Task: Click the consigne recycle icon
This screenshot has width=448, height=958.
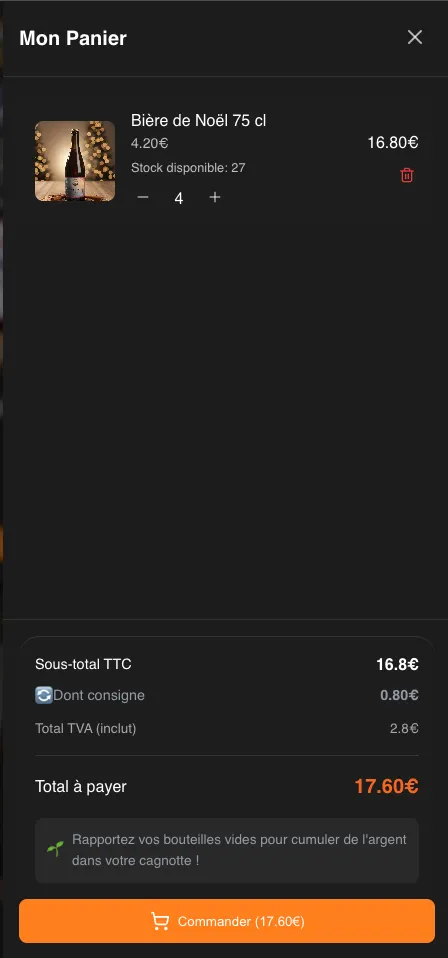Action: (x=43, y=695)
